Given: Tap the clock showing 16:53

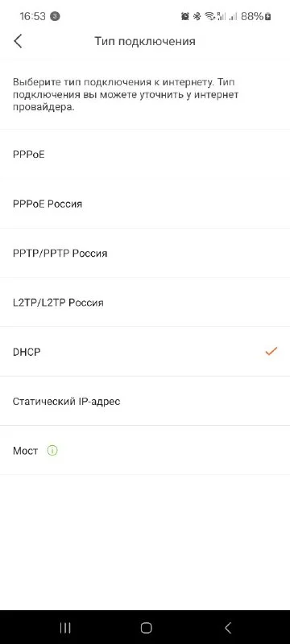Looking at the screenshot, I should point(32,16).
